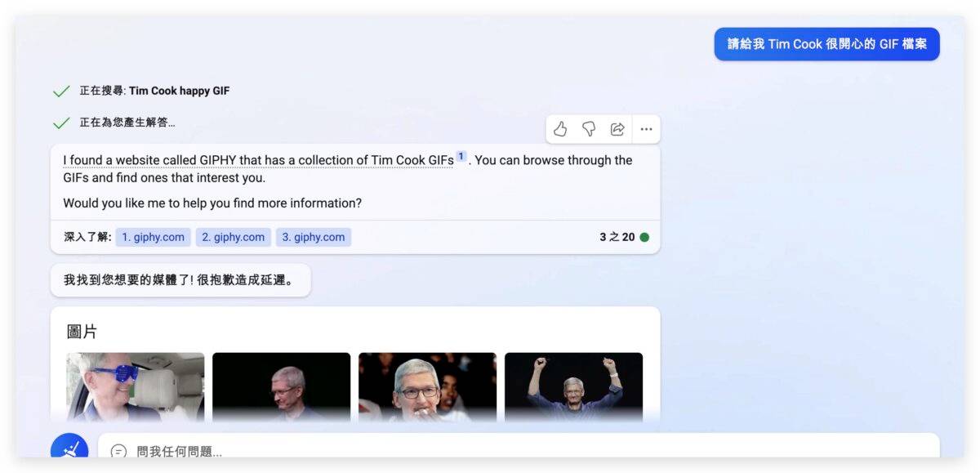
Task: Click the chat bubble icon in input box
Action: (118, 451)
